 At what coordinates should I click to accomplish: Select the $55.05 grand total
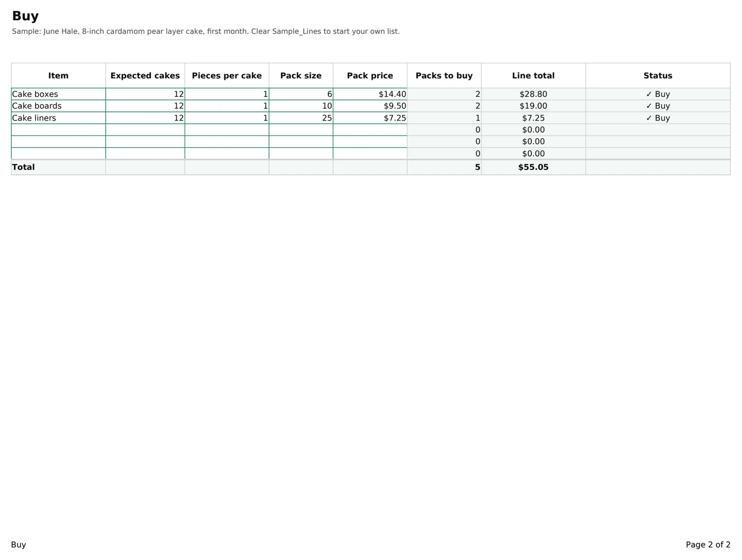tap(533, 167)
